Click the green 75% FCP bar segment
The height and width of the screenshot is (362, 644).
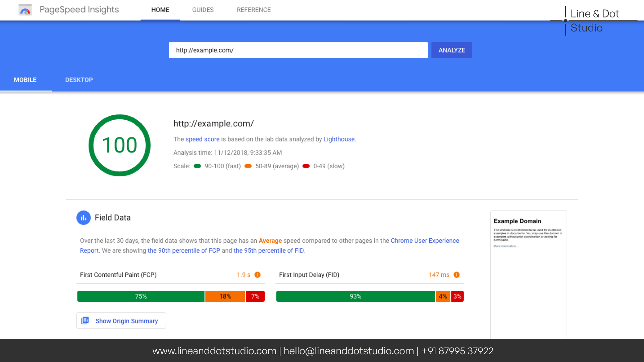tap(141, 297)
